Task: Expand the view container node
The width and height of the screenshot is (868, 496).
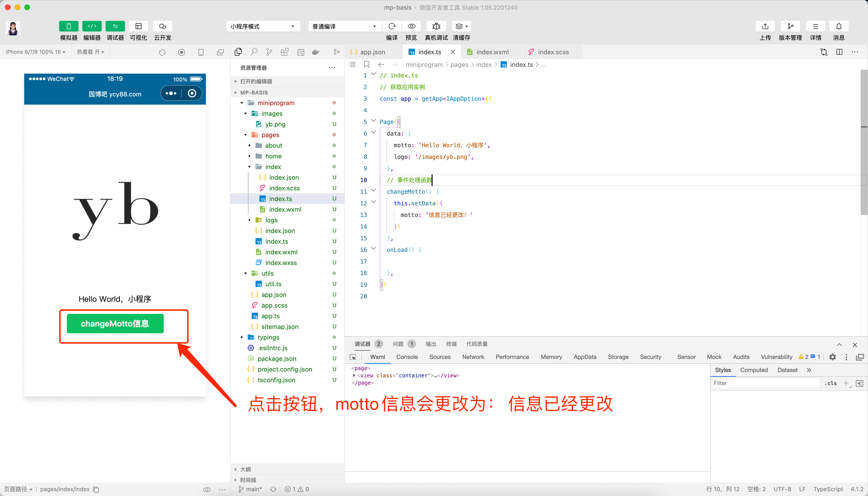Action: [x=354, y=375]
